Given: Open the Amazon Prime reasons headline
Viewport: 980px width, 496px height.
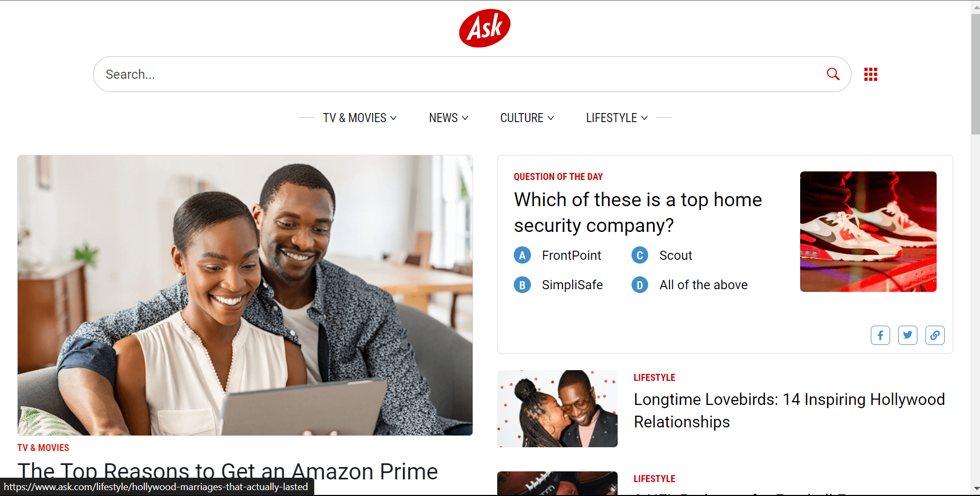Looking at the screenshot, I should pyautogui.click(x=227, y=471).
